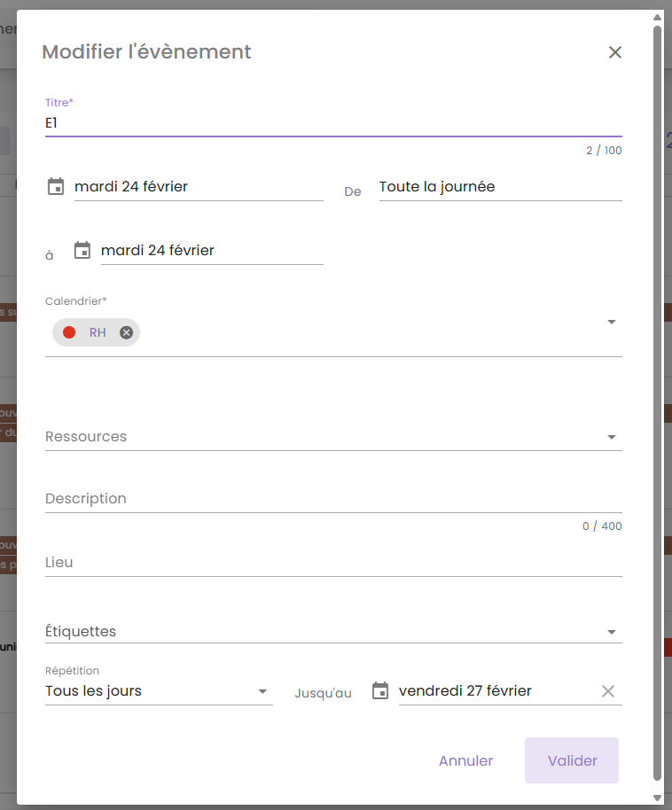Open the Étiquettes dropdown

tap(611, 632)
